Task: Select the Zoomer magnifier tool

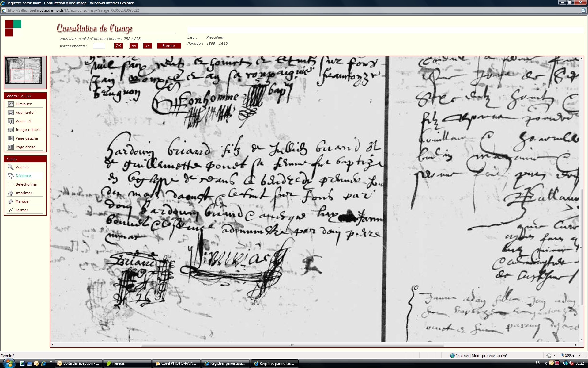Action: 11,167
